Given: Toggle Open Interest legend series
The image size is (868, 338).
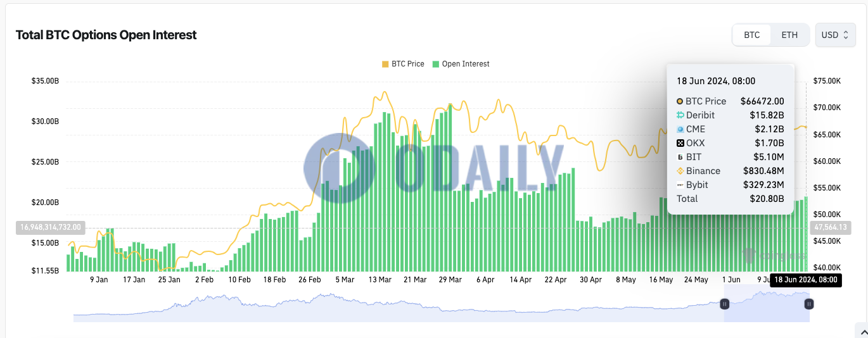Looking at the screenshot, I should [x=461, y=64].
